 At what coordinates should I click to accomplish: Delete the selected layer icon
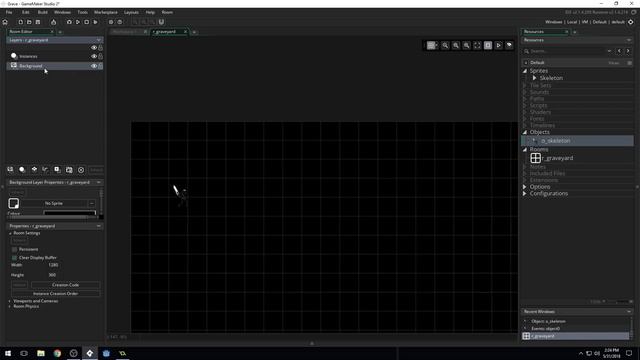(81, 170)
